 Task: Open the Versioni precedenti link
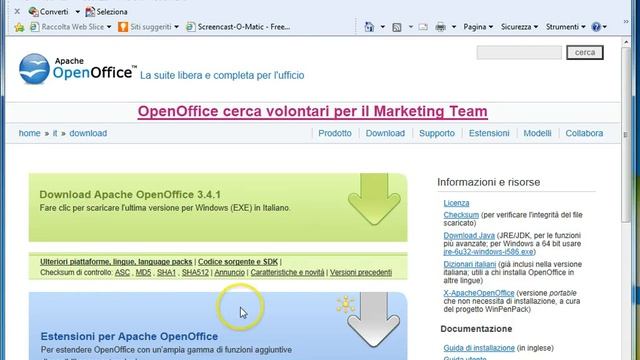point(361,272)
